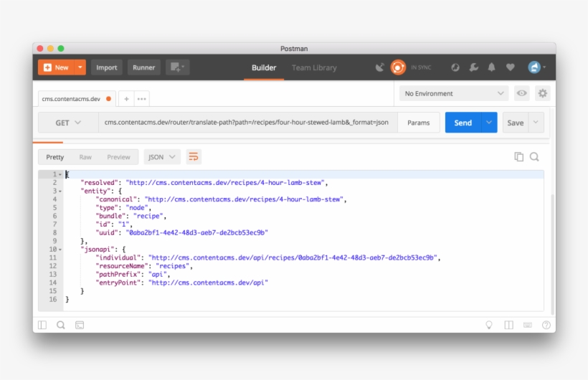Search the response body with magnifier icon

534,157
